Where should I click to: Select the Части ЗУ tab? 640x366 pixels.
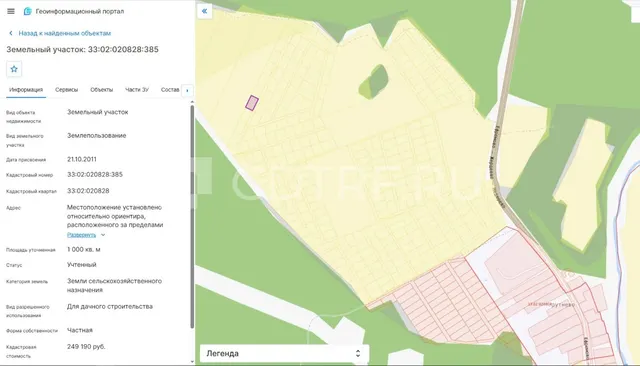click(137, 90)
